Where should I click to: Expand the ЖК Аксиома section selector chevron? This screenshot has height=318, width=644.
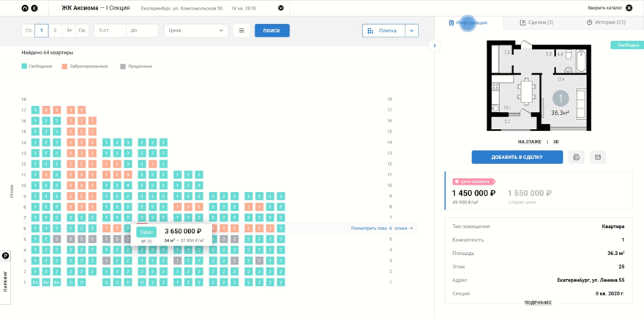click(x=281, y=8)
